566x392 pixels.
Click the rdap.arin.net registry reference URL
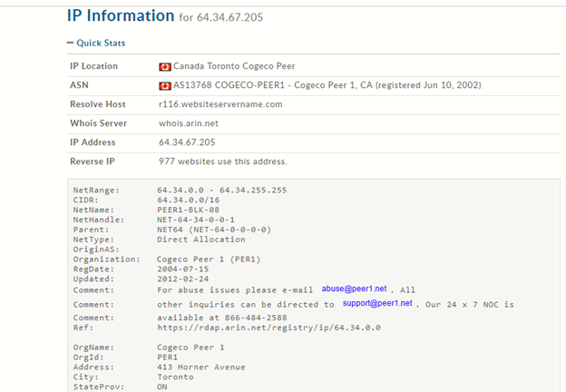tap(268, 328)
